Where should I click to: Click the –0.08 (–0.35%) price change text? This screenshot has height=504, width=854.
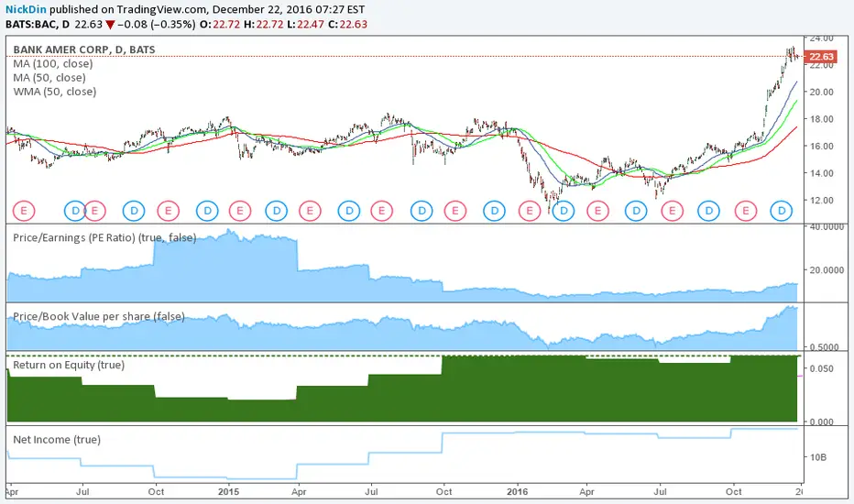156,24
